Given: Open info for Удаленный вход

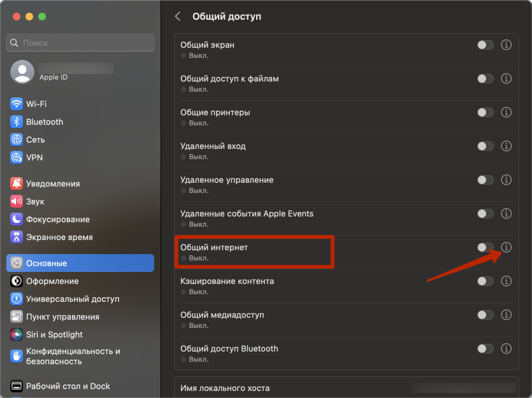Looking at the screenshot, I should pos(507,146).
